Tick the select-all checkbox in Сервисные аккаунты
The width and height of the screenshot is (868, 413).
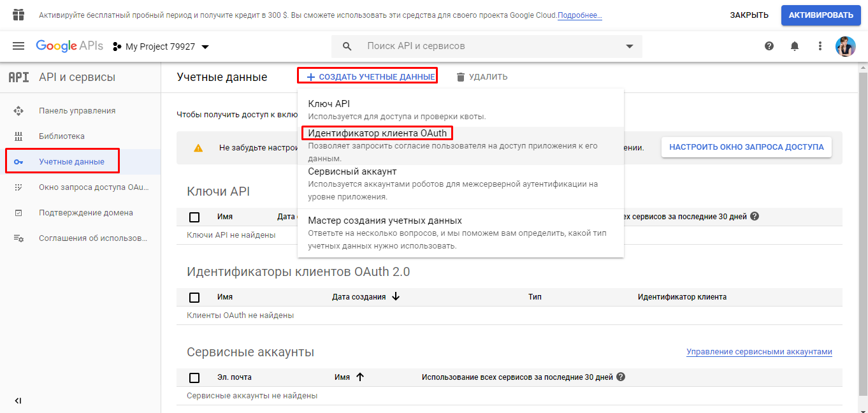tap(194, 377)
